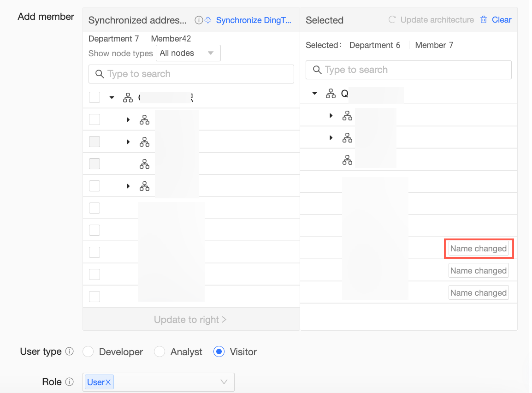Click the Clear trash can icon
The image size is (532, 393).
[484, 20]
